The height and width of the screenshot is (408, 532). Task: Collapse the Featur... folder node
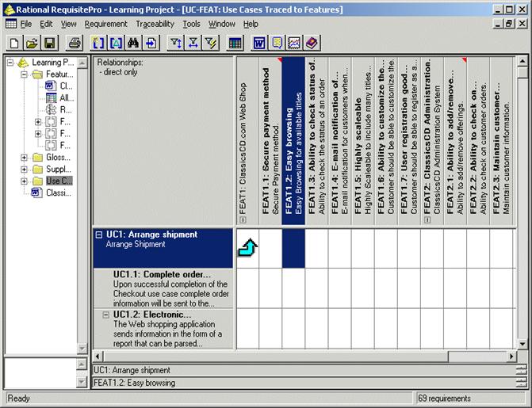(24, 74)
